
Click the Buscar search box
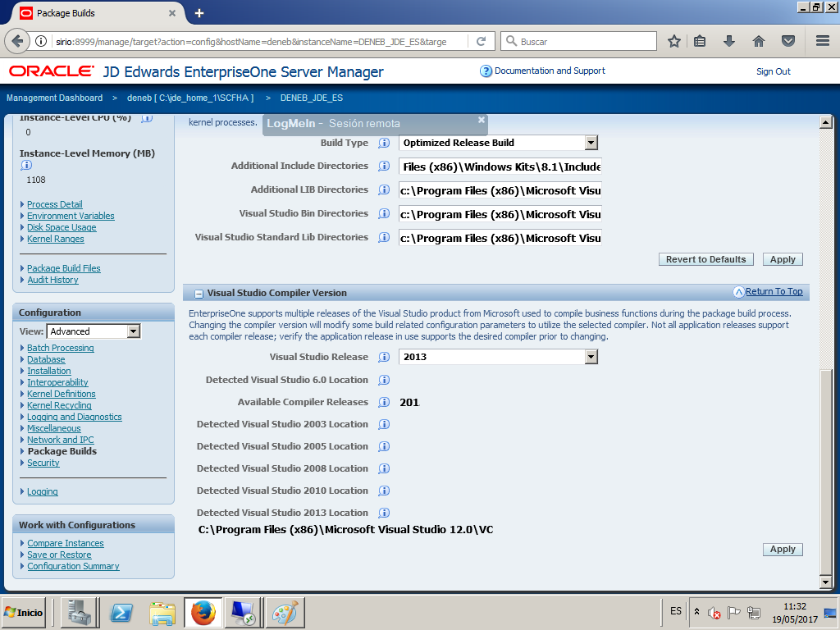pyautogui.click(x=578, y=41)
